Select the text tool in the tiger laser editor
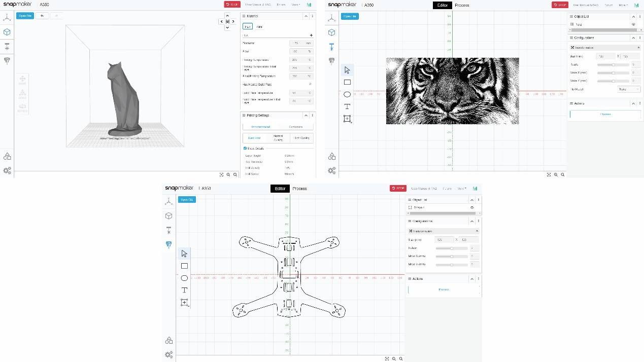This screenshot has height=362, width=644. click(347, 106)
